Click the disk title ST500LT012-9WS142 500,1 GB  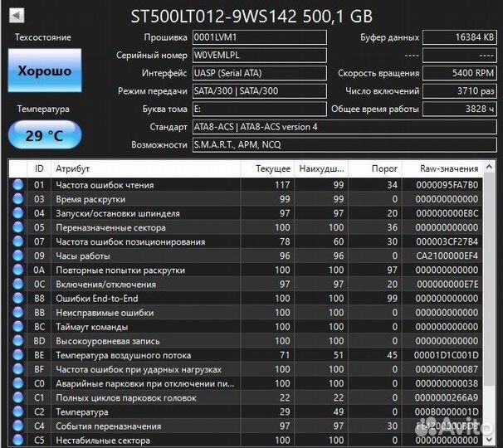point(251,16)
